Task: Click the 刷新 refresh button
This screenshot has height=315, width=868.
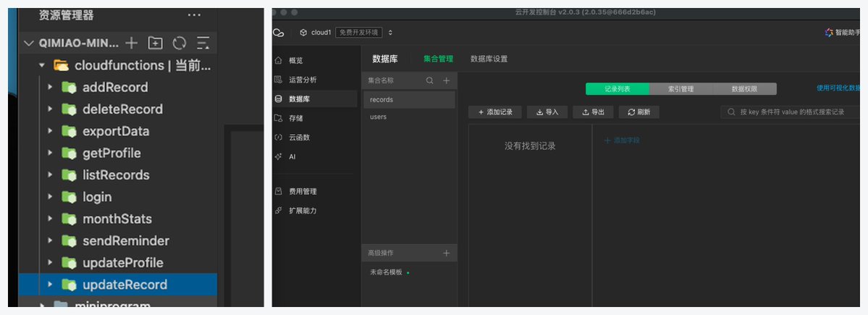Action: [x=639, y=112]
